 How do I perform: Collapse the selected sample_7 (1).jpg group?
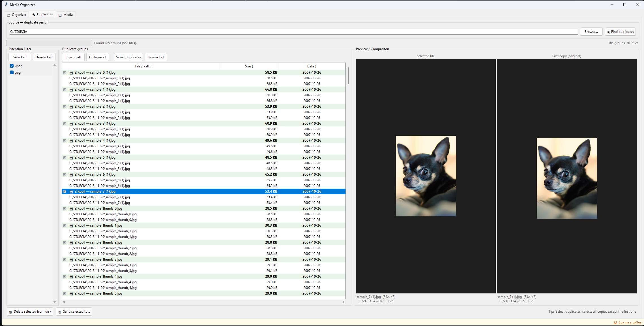pos(65,192)
